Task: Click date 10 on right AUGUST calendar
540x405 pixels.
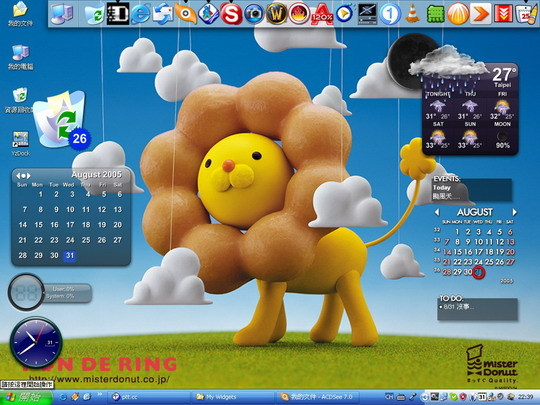Action: click(x=479, y=242)
